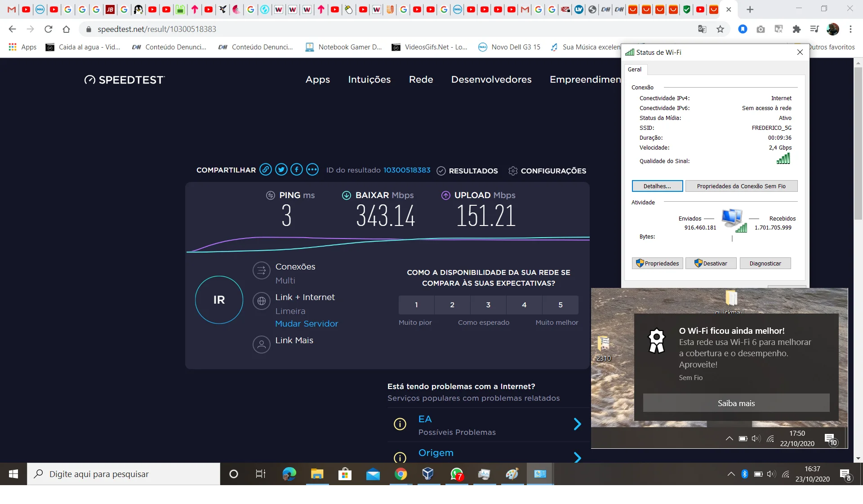Select the Geral tab in Wi-Fi status

point(635,70)
